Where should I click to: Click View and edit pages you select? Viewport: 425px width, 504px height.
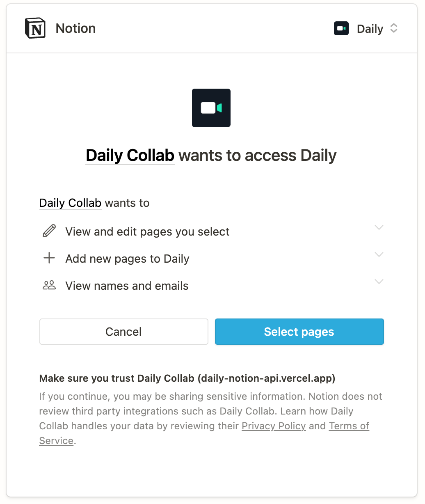(x=147, y=231)
